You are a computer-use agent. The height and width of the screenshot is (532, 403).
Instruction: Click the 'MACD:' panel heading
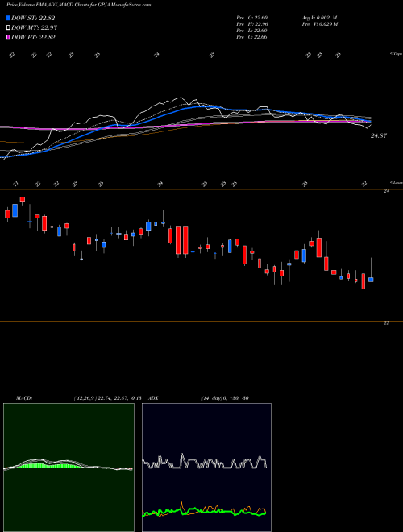[x=24, y=398]
